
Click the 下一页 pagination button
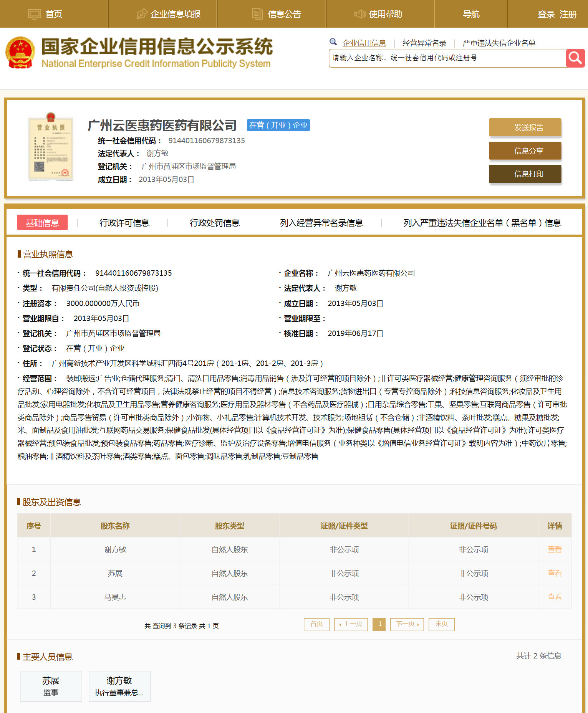(x=407, y=624)
